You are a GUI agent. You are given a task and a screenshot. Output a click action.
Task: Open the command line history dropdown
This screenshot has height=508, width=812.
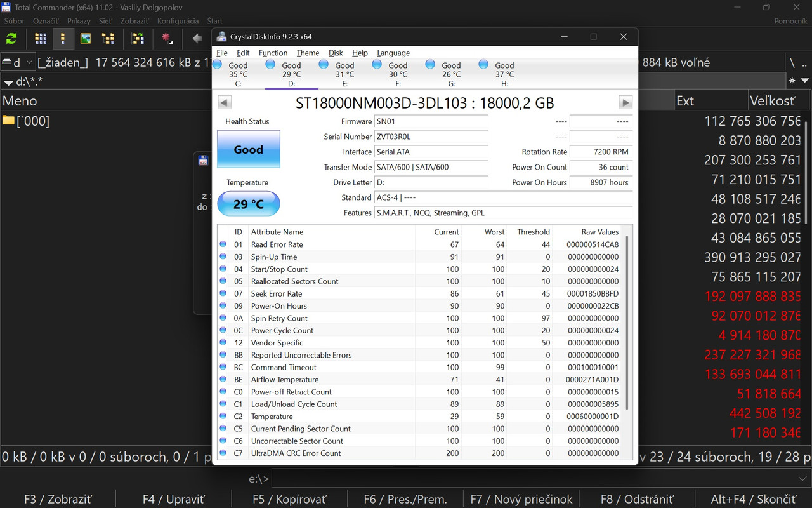click(x=802, y=479)
